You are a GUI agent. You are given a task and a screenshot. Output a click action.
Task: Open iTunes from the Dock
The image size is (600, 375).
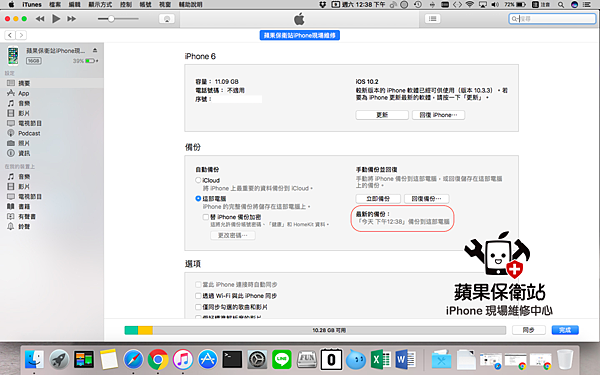coord(183,360)
